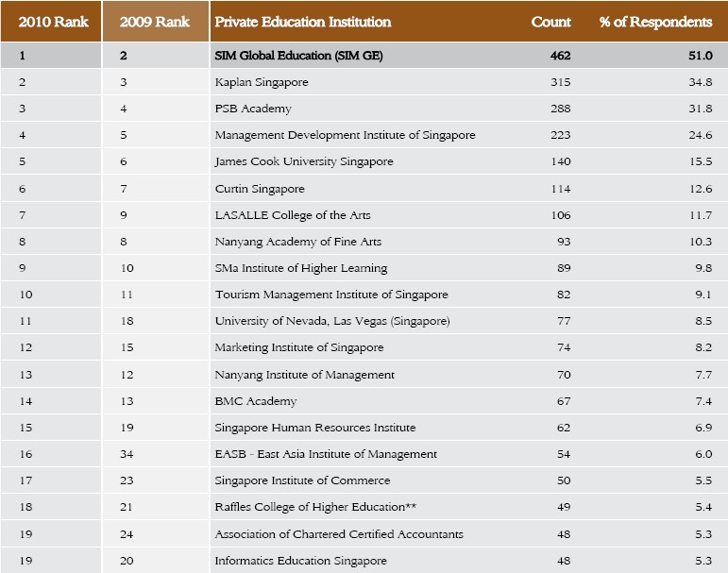Click percentage '31.8' in PSB Academy row
The image size is (728, 573).
point(701,109)
